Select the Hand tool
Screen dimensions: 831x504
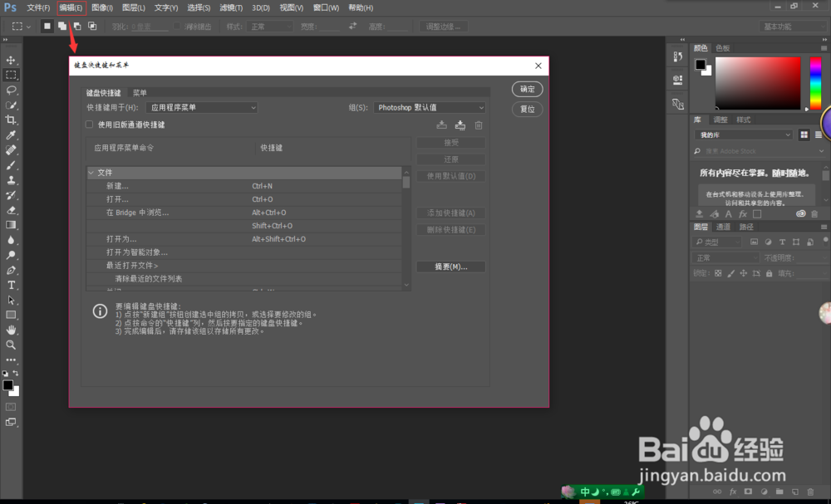tap(11, 330)
